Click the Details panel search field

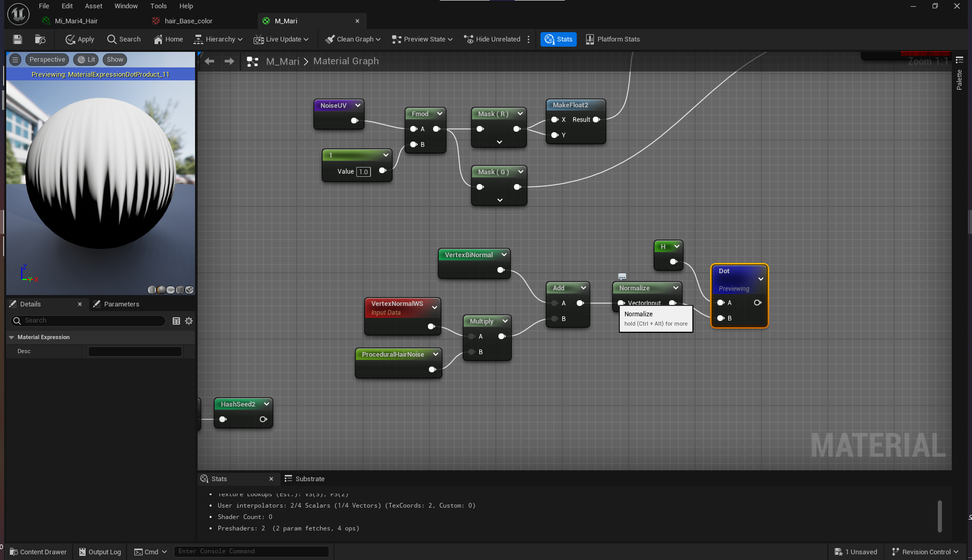pos(88,321)
